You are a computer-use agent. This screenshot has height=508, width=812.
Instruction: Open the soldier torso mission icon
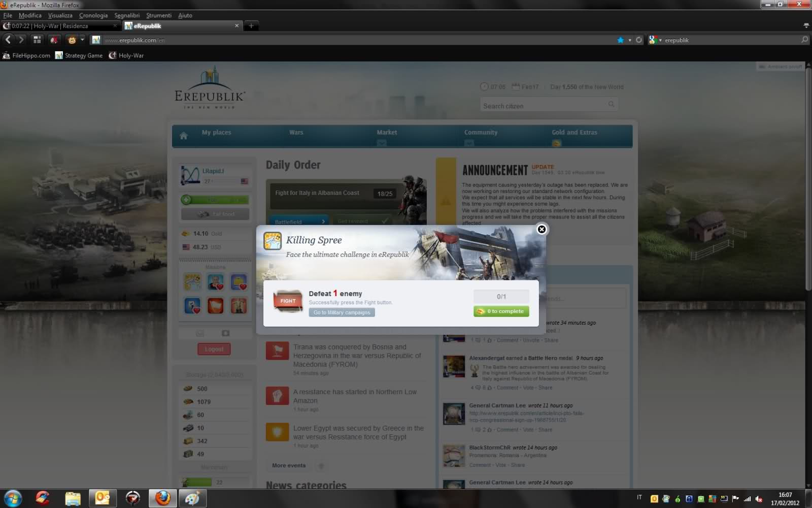[x=239, y=305]
